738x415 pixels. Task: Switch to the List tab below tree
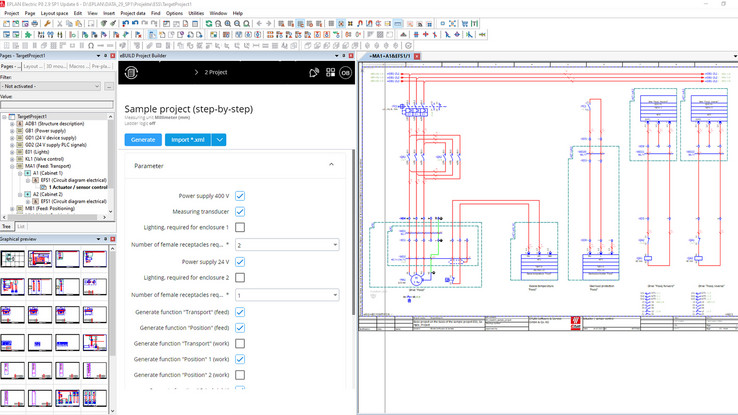(21, 226)
